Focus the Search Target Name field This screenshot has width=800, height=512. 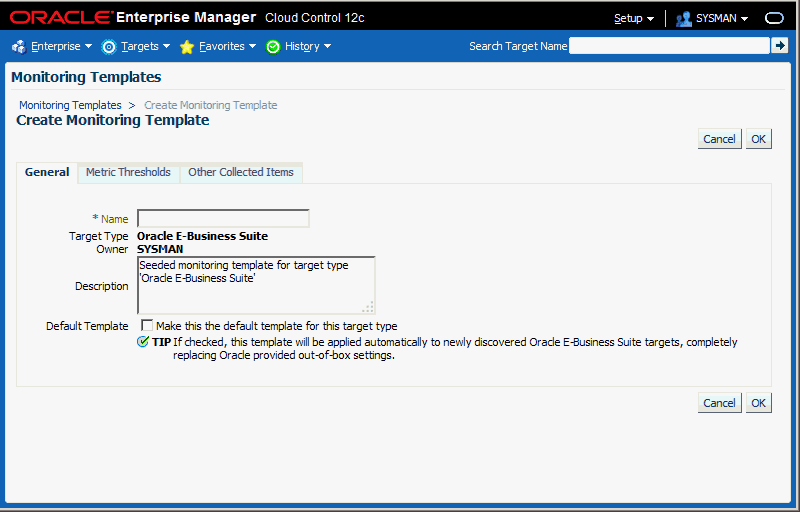point(669,46)
